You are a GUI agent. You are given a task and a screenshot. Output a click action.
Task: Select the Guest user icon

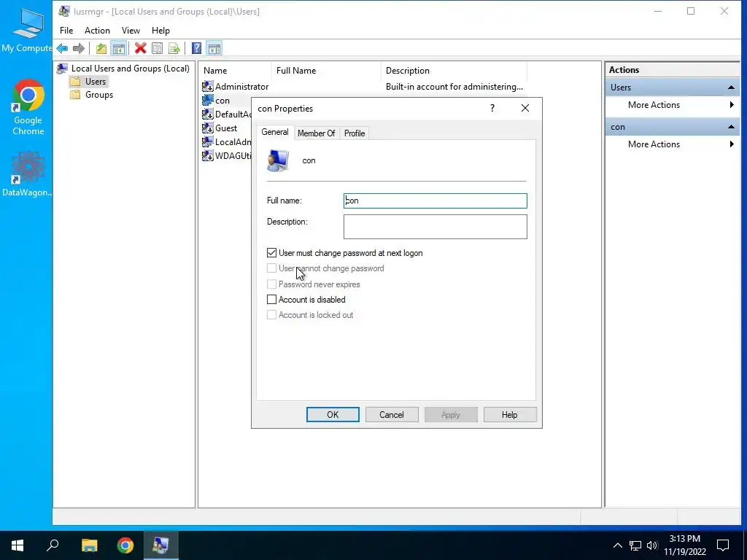[208, 128]
